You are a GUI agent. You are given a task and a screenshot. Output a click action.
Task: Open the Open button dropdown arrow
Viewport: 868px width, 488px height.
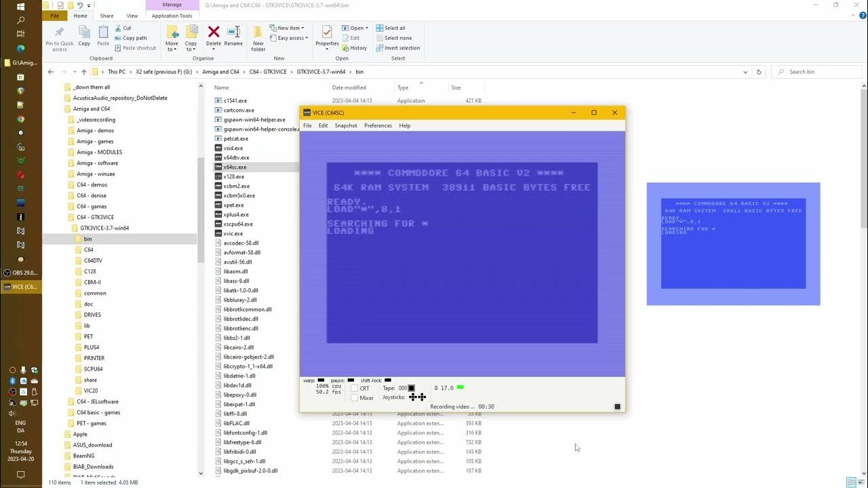pyautogui.click(x=367, y=28)
